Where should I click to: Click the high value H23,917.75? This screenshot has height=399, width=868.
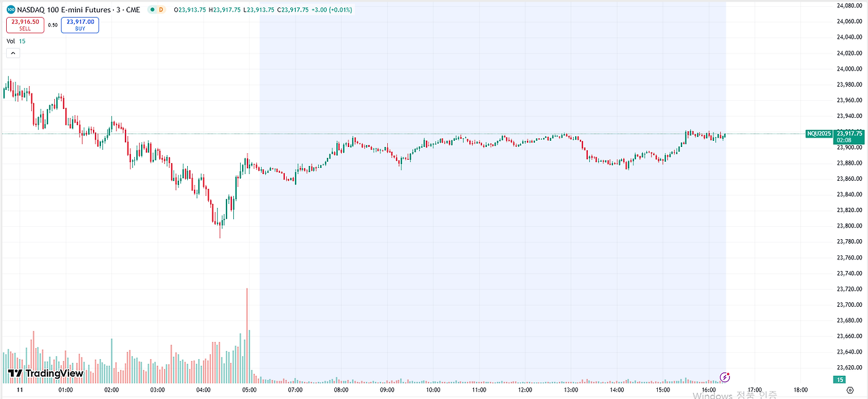pyautogui.click(x=224, y=10)
